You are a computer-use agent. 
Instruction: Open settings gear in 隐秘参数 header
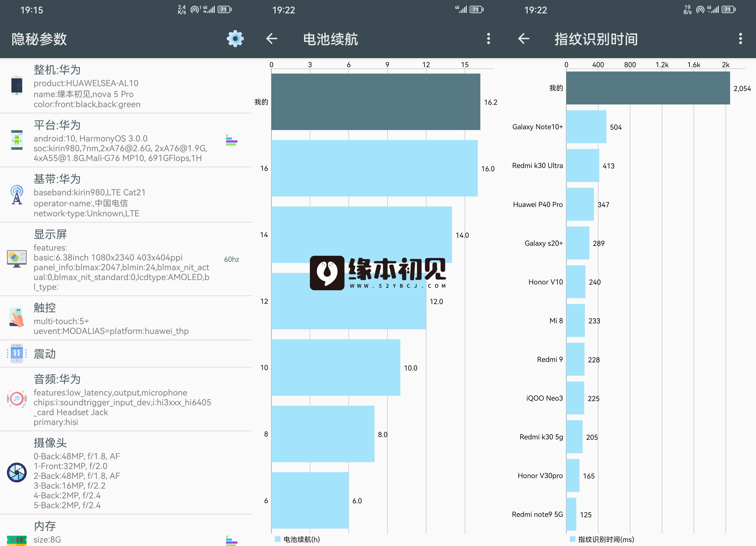pos(235,39)
